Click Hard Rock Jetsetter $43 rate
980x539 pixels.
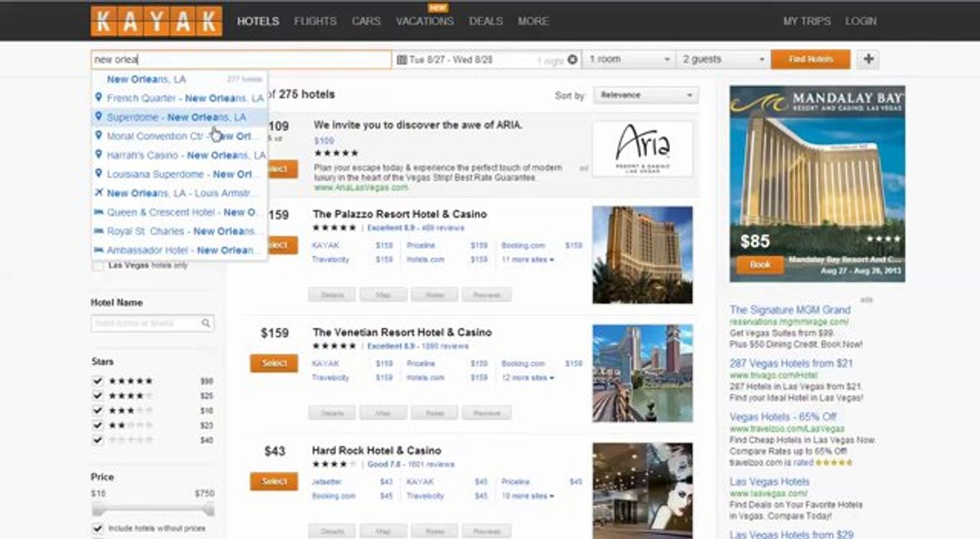tap(352, 482)
